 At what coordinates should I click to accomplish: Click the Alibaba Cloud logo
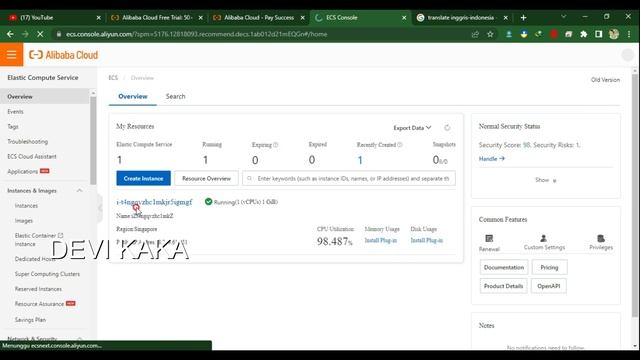point(63,55)
